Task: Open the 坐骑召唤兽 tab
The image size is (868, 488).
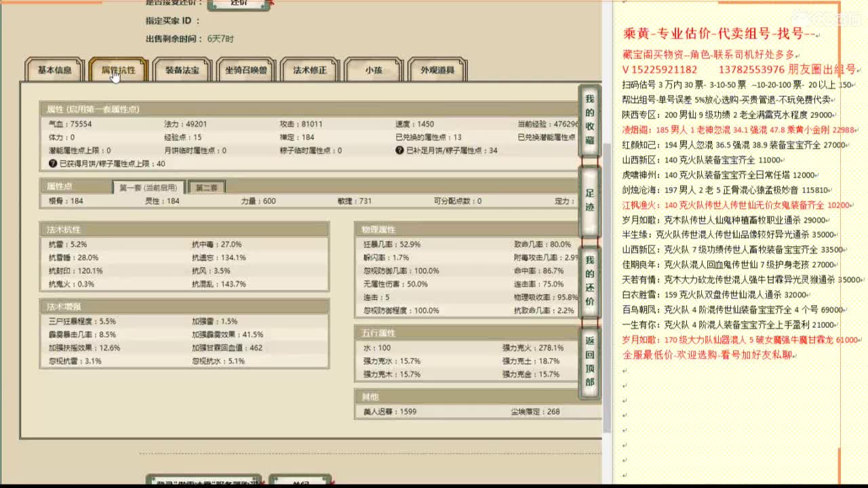Action: click(245, 70)
